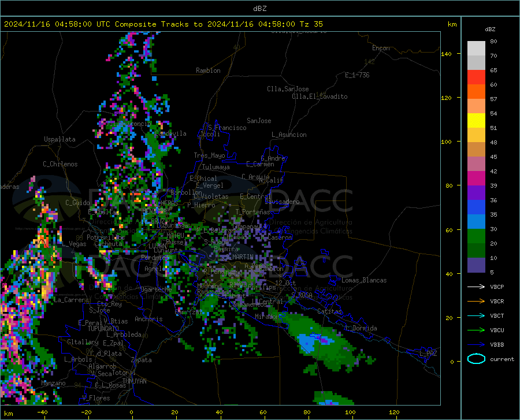Click the 'VBCP' legend label
This screenshot has height=420, width=520.
coord(497,287)
